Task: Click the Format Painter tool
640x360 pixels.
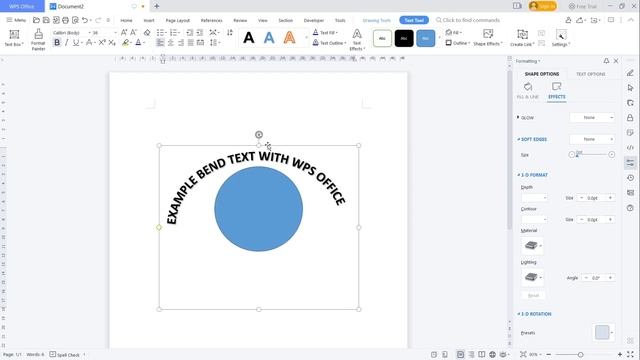Action: [x=38, y=40]
